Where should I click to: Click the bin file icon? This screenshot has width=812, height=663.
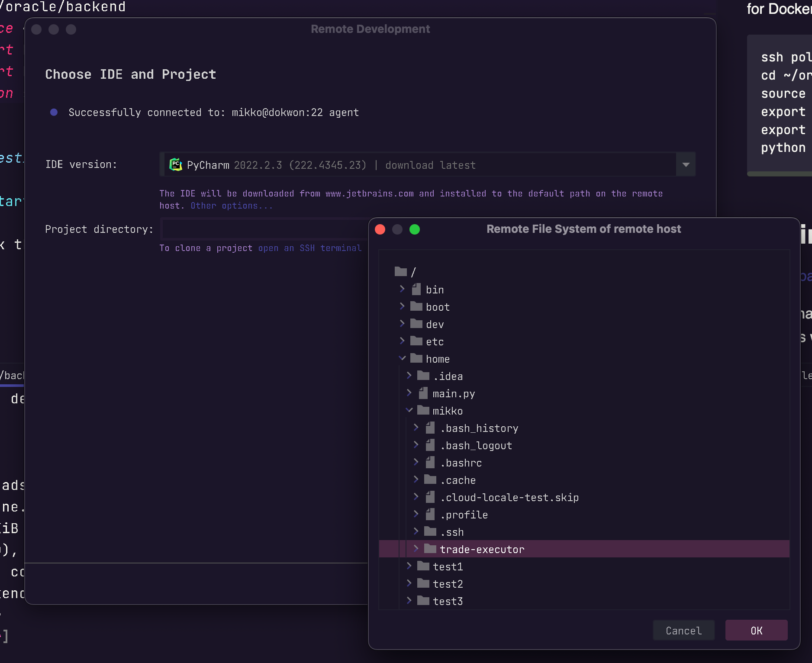(416, 289)
